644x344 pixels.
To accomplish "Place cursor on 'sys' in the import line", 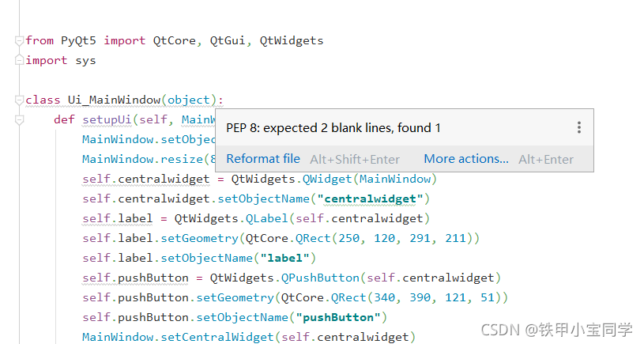I will pos(85,60).
